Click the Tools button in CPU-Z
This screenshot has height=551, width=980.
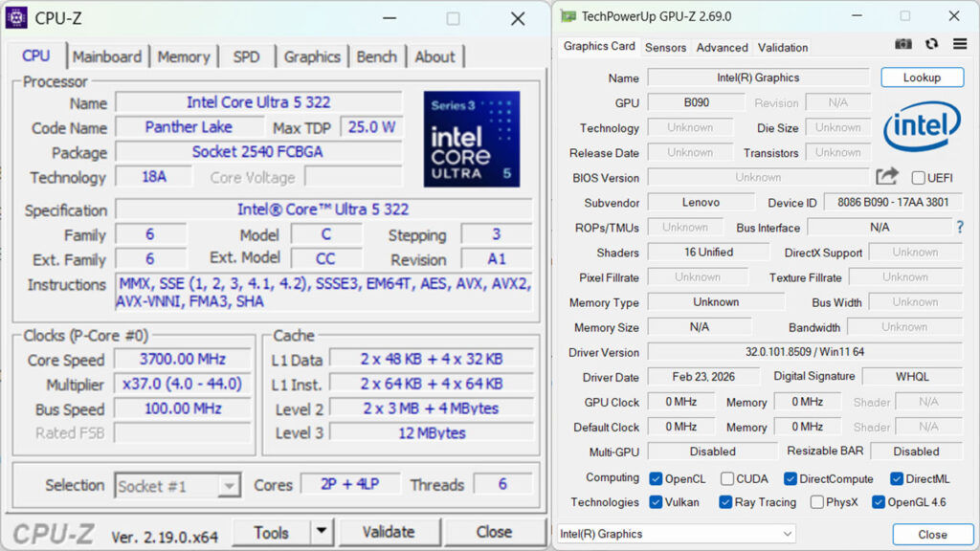tap(271, 532)
